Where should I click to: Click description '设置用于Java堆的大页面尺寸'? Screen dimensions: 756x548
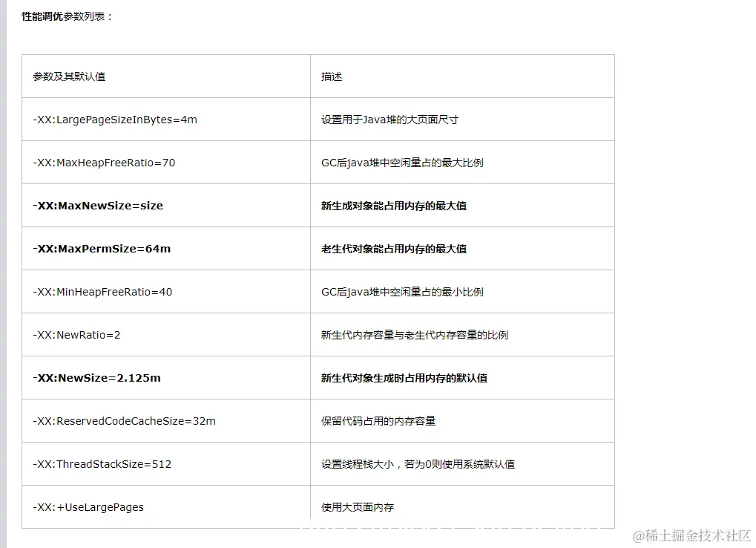click(x=389, y=120)
